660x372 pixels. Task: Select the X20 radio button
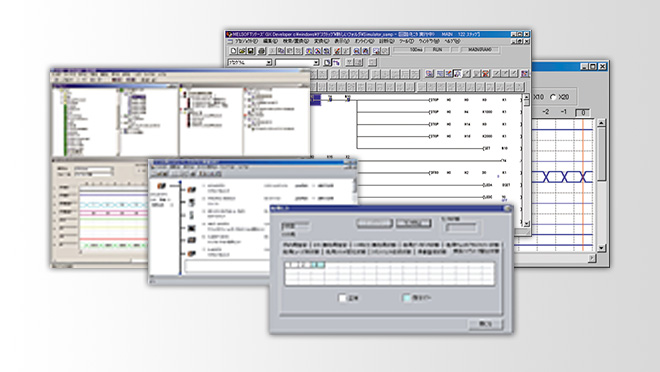coord(553,97)
